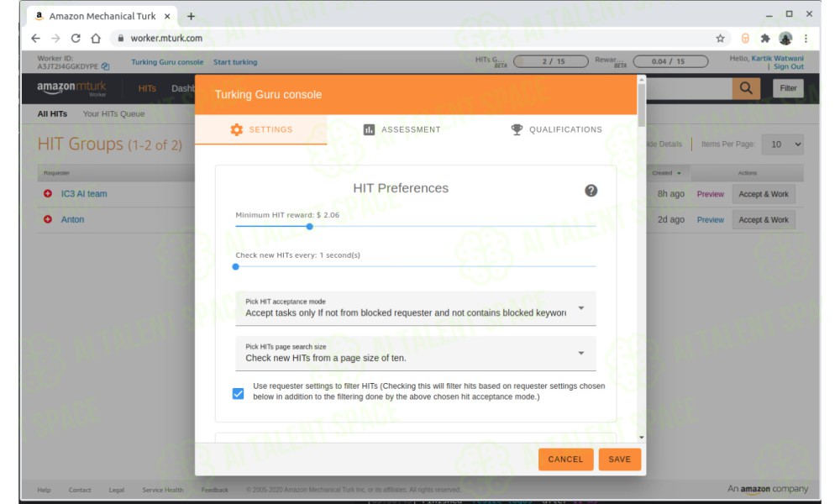This screenshot has width=840, height=504.
Task: Click the dialog vertical scrollbar thumb
Action: coord(641,105)
